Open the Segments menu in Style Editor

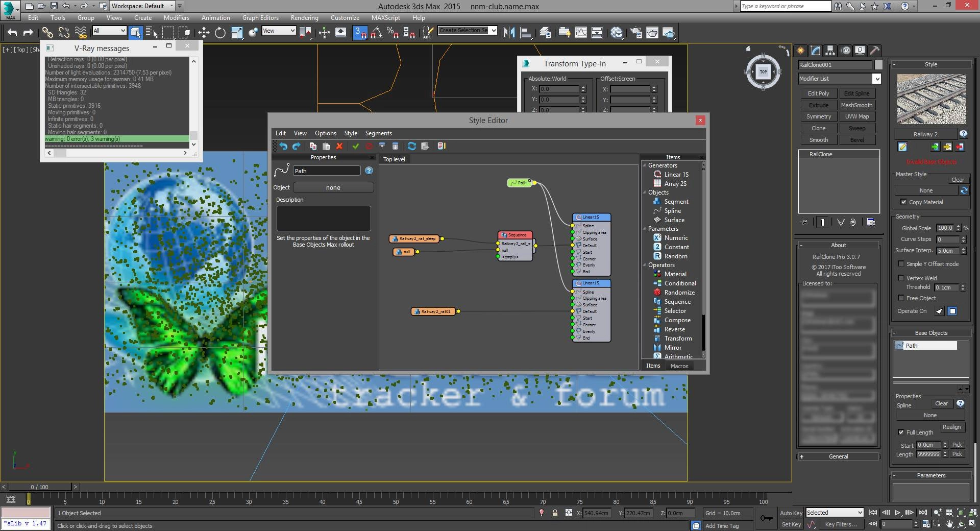tap(378, 133)
